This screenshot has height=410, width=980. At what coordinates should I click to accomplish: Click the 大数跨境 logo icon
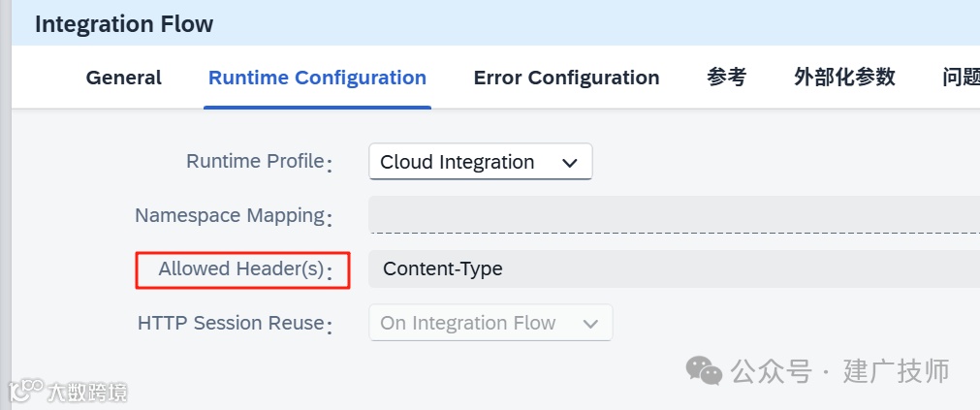[x=24, y=391]
